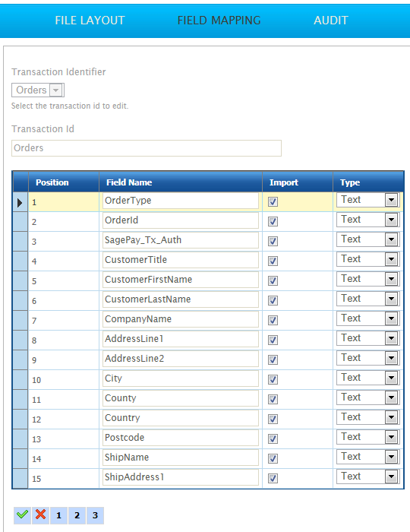This screenshot has width=410, height=532.
Task: Open Type dropdown for CustomerLastName row
Action: point(391,299)
